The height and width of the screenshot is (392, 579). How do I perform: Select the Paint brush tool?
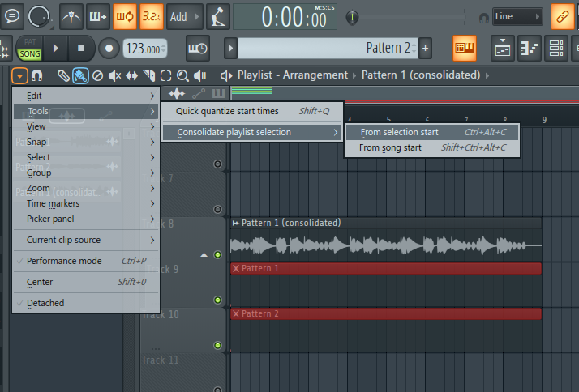(x=80, y=76)
